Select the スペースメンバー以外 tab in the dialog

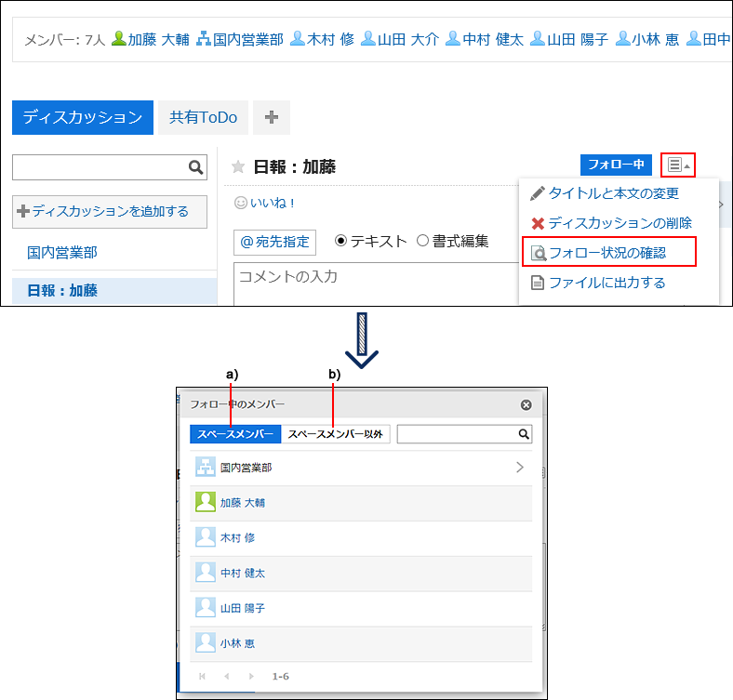coord(335,434)
